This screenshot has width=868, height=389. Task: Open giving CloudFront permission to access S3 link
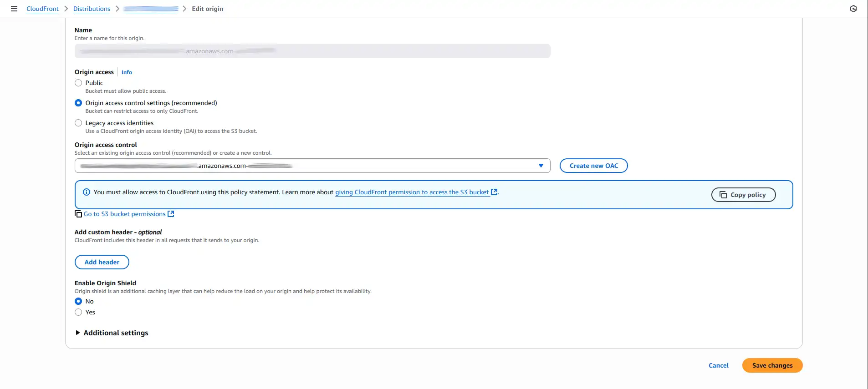point(412,192)
